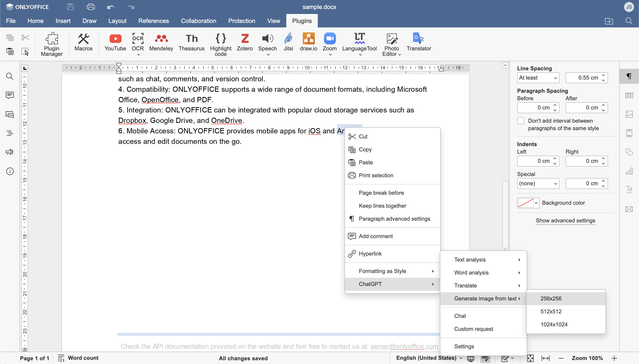Open the YouTube plugin
Screen dimensions: 639x364
pyautogui.click(x=115, y=42)
